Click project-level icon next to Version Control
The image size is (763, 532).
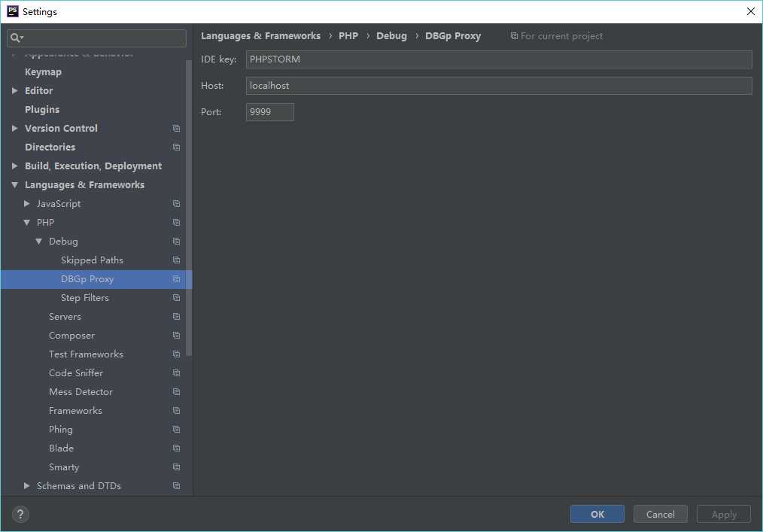pyautogui.click(x=176, y=129)
